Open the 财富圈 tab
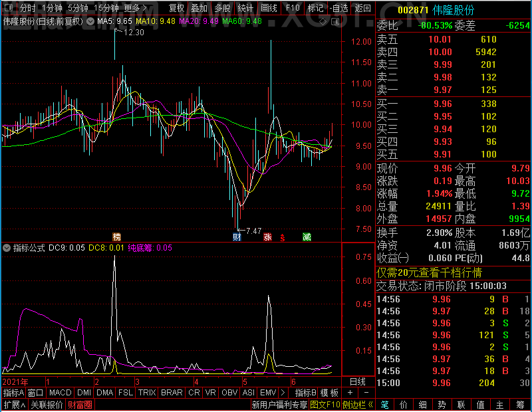The image size is (532, 412). [x=80, y=405]
